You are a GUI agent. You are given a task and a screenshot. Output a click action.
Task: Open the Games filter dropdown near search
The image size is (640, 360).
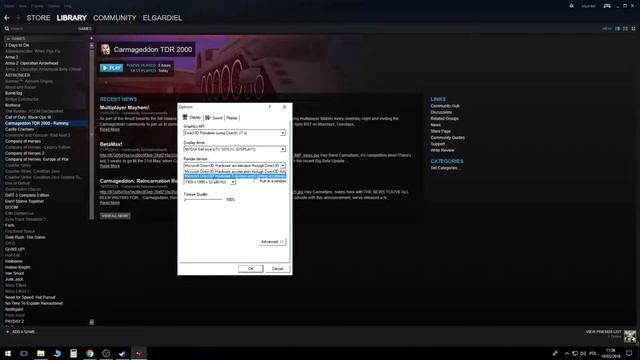(84, 29)
